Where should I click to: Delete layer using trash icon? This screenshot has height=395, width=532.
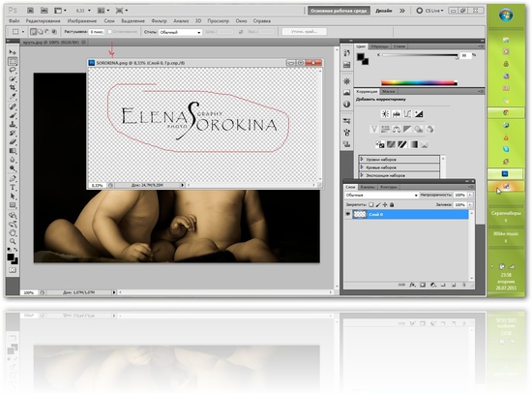pyautogui.click(x=463, y=285)
